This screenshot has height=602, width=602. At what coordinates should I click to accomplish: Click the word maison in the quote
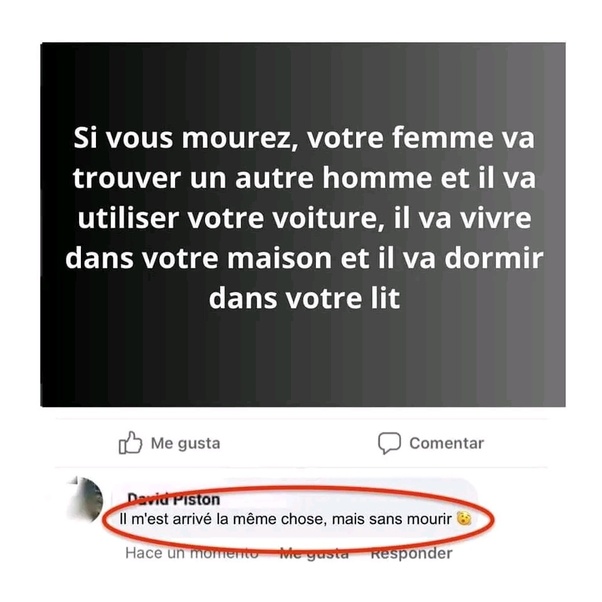(279, 258)
